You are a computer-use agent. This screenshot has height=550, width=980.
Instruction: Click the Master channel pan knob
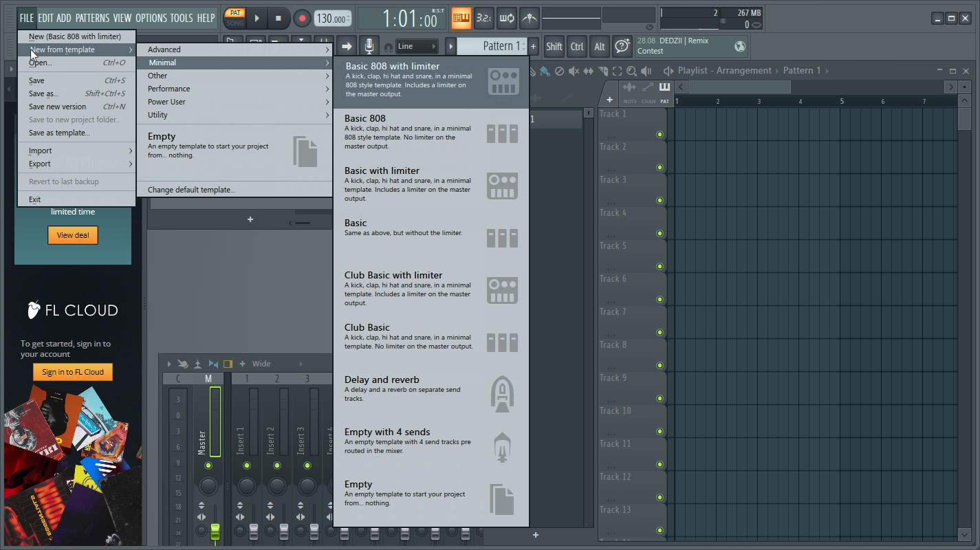click(208, 486)
